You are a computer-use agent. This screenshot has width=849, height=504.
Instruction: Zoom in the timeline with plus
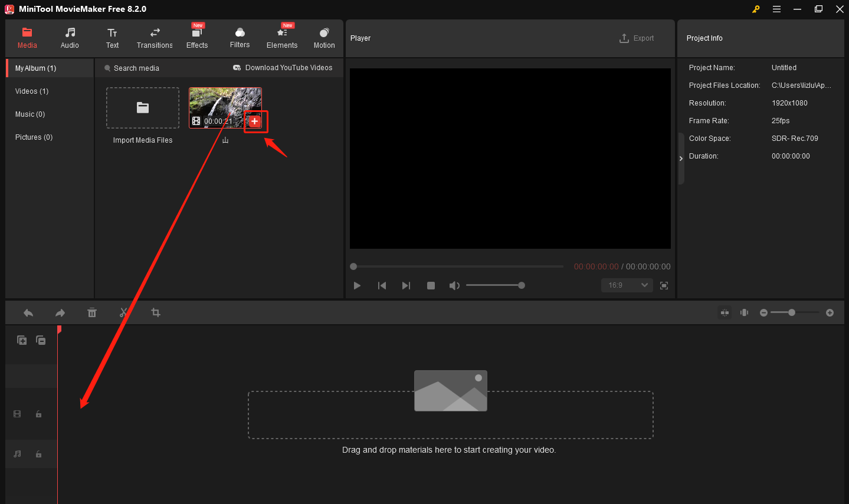coord(830,312)
